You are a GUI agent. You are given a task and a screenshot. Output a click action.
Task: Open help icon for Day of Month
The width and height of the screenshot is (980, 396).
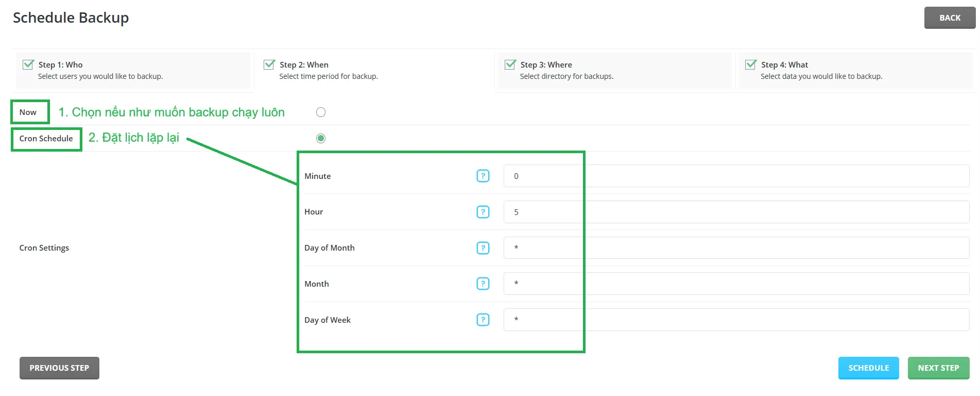pos(483,248)
